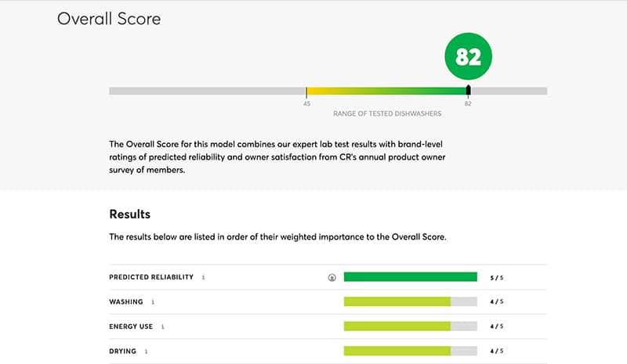The image size is (627, 364).
Task: Click the 45 minimum tick on range bar
Action: coord(306,92)
